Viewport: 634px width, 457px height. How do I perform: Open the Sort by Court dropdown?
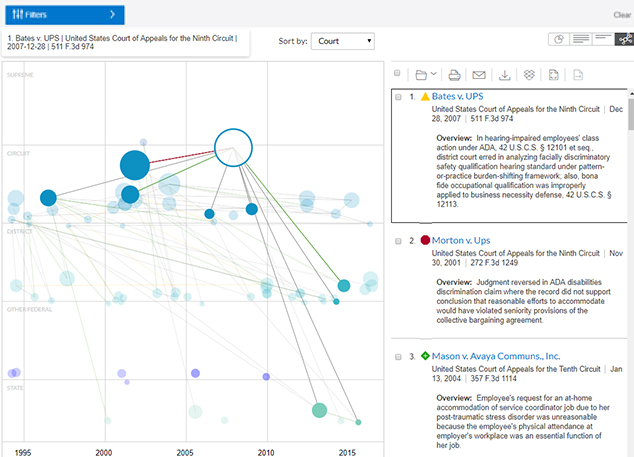[342, 41]
